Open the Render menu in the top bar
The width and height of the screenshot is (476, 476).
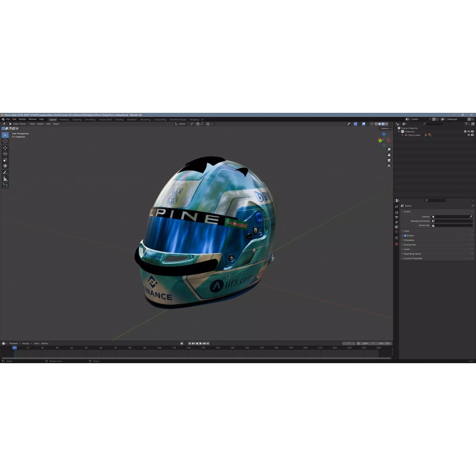click(23, 119)
